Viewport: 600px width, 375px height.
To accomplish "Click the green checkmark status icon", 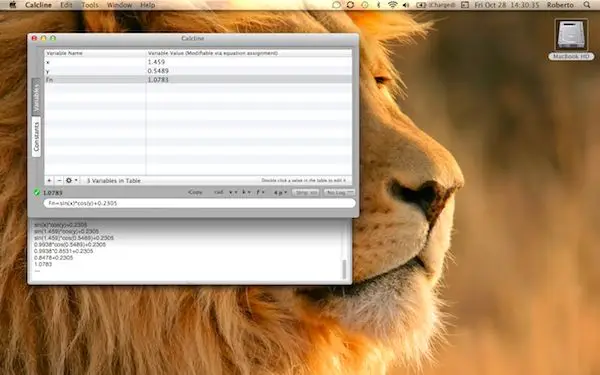I will tap(37, 192).
